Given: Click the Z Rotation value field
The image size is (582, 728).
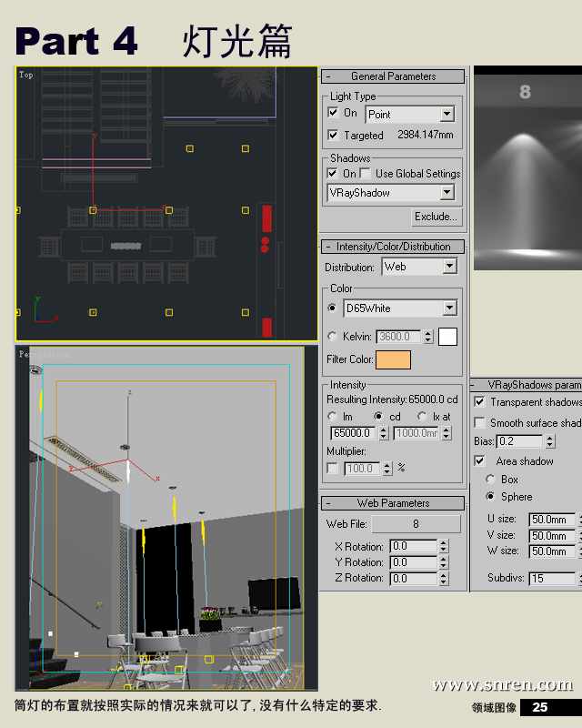Looking at the screenshot, I should pos(413,578).
